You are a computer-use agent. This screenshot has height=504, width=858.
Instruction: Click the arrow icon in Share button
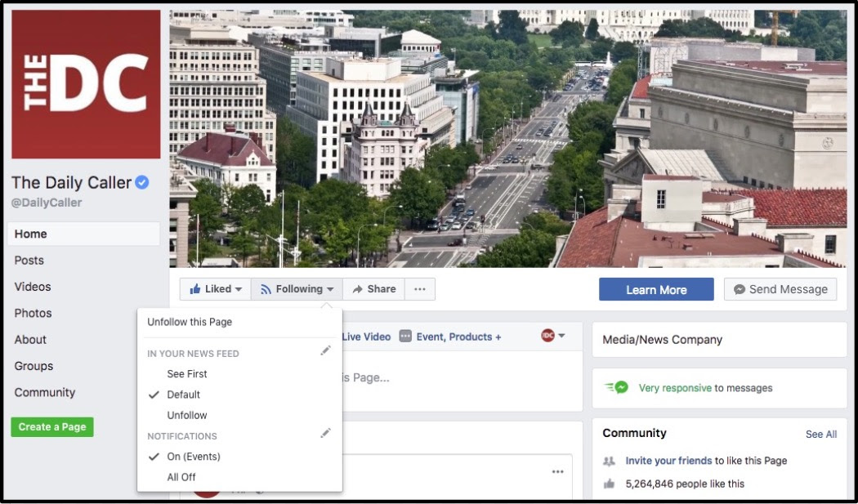click(357, 289)
